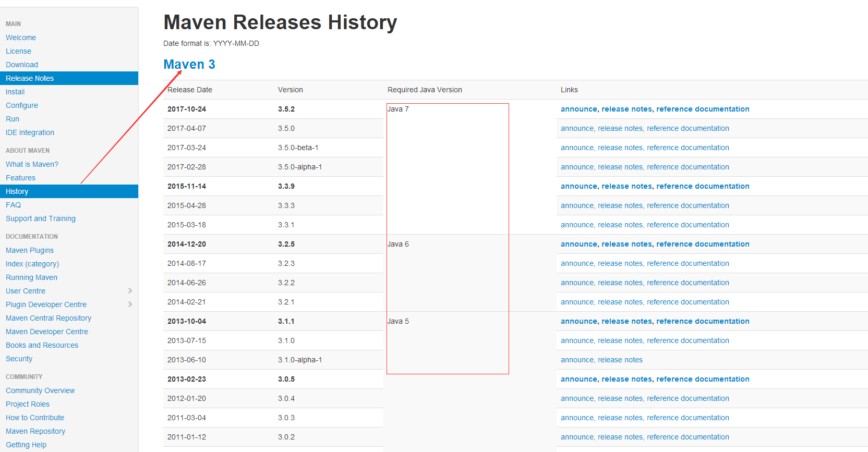Open reference documentation for 3.5.2
This screenshot has height=452, width=868.
(x=703, y=109)
